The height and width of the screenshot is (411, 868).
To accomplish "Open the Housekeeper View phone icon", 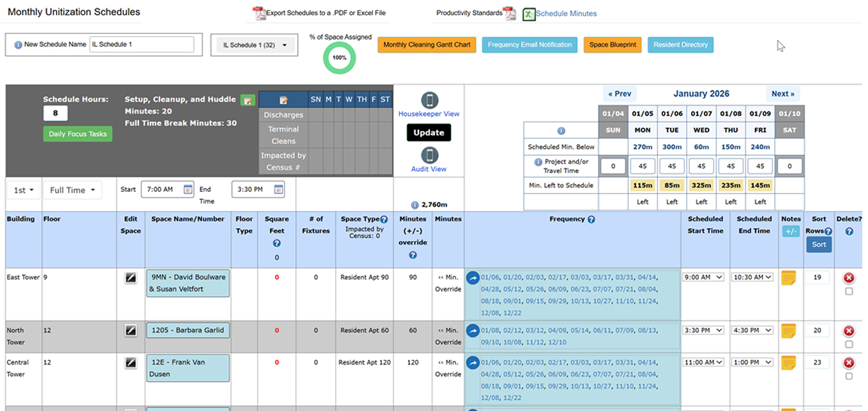I will point(429,100).
